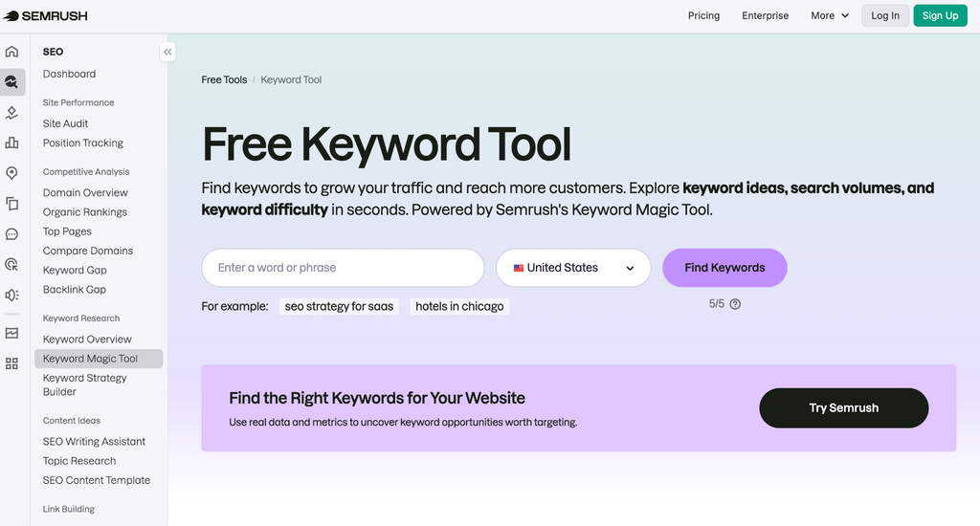
Task: Open SEO Writing Assistant in the sidebar
Action: click(95, 442)
